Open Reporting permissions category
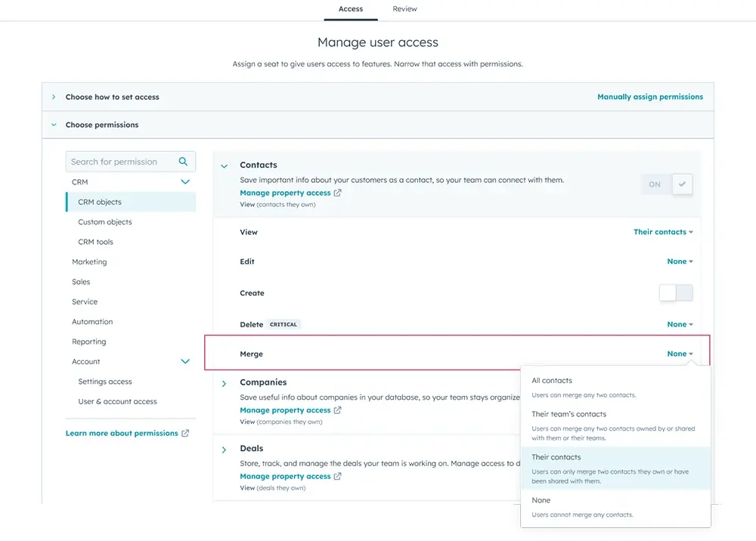The height and width of the screenshot is (541, 756). point(88,342)
